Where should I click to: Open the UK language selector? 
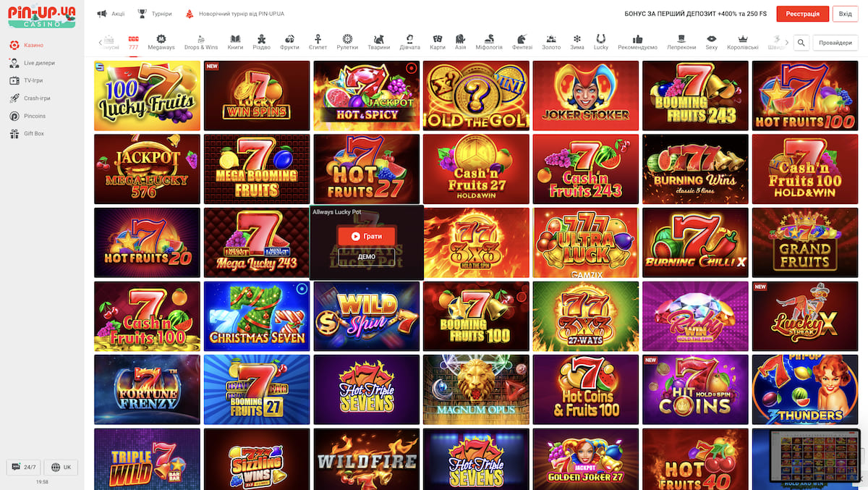[x=61, y=467]
